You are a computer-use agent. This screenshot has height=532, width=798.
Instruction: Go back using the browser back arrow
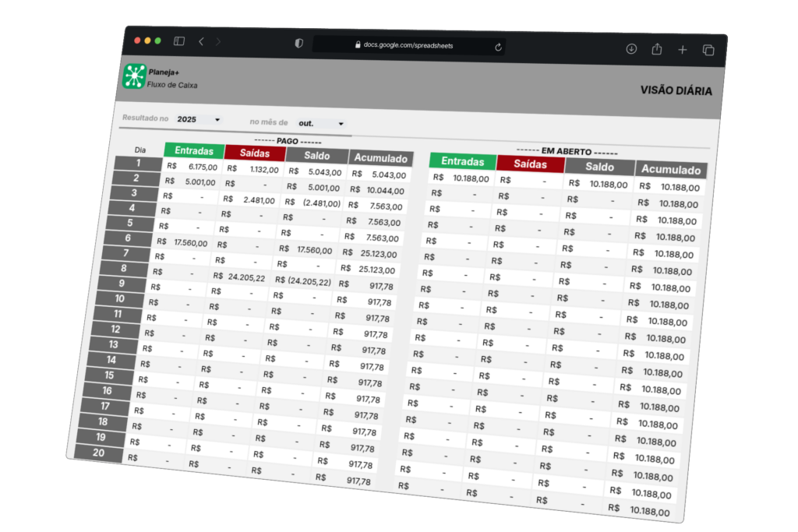point(201,41)
